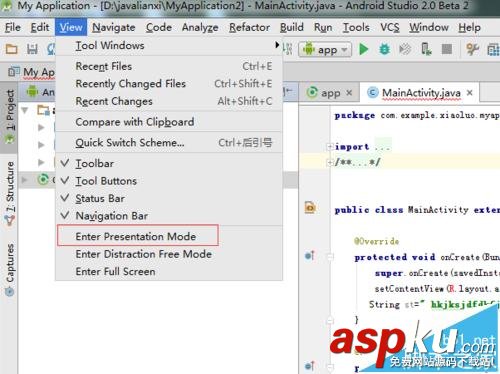Image resolution: width=500 pixels, height=374 pixels.
Task: Open the Edit menu
Action: coord(40,27)
